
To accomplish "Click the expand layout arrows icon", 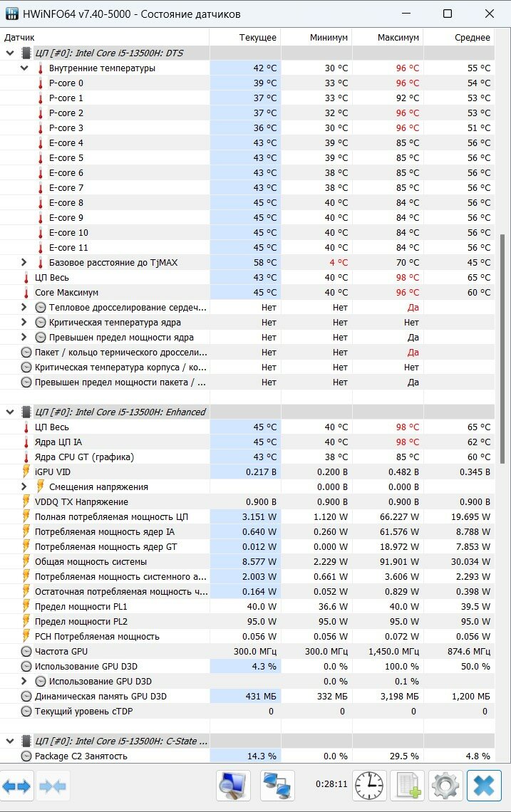I will pyautogui.click(x=17, y=786).
